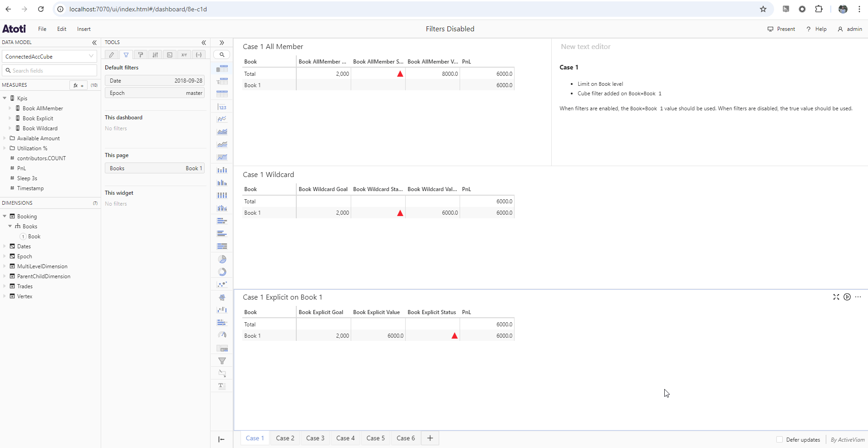Click the Present button

click(781, 29)
